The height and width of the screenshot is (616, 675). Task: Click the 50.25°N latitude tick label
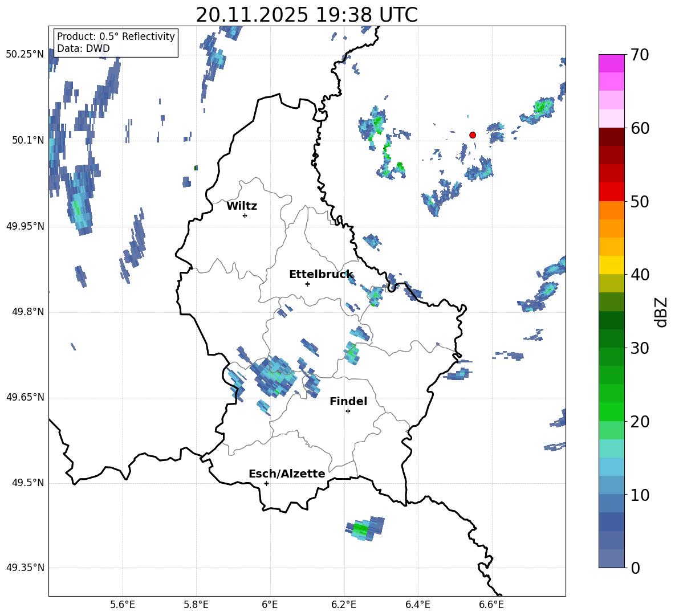coord(25,55)
